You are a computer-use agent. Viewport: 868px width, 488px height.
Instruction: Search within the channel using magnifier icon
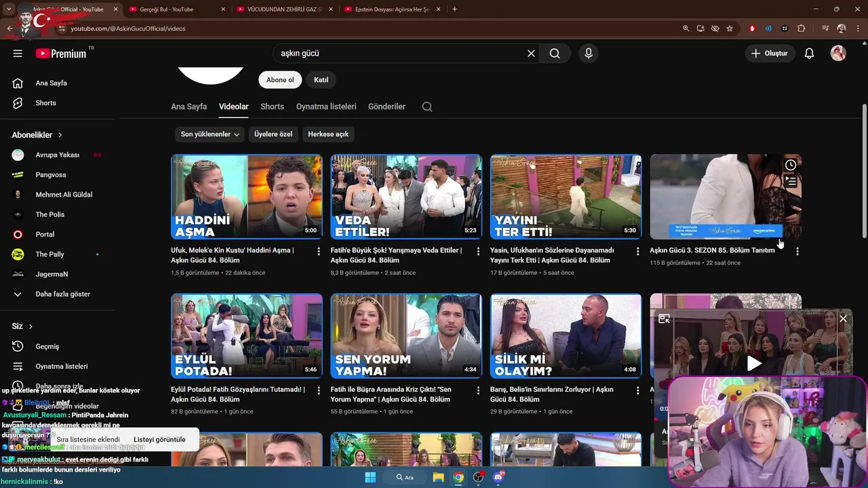[427, 106]
